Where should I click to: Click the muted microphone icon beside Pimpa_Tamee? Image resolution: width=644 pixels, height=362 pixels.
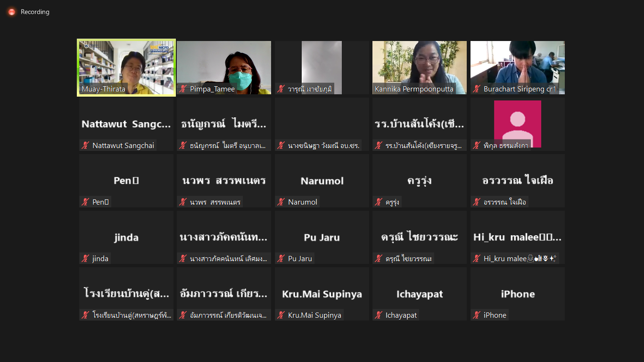tap(183, 89)
